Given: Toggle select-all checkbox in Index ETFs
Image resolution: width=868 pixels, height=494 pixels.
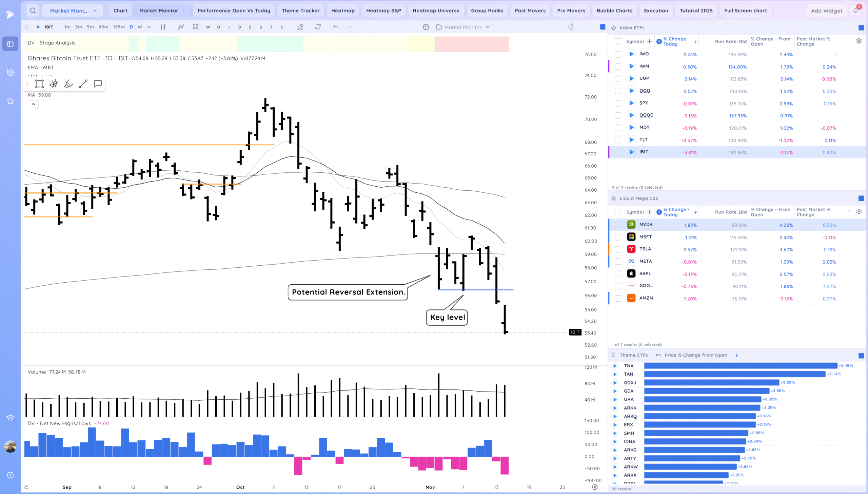Looking at the screenshot, I should [x=618, y=41].
